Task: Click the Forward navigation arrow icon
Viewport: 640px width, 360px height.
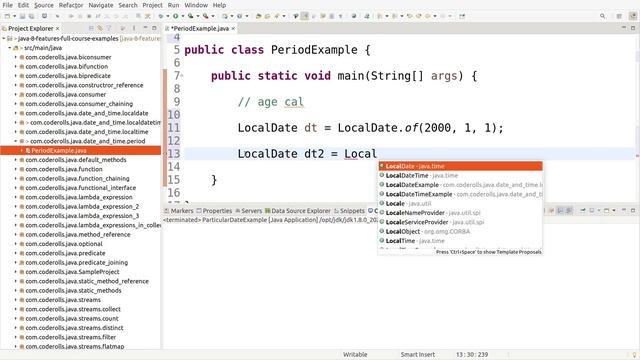Action: click(443, 16)
